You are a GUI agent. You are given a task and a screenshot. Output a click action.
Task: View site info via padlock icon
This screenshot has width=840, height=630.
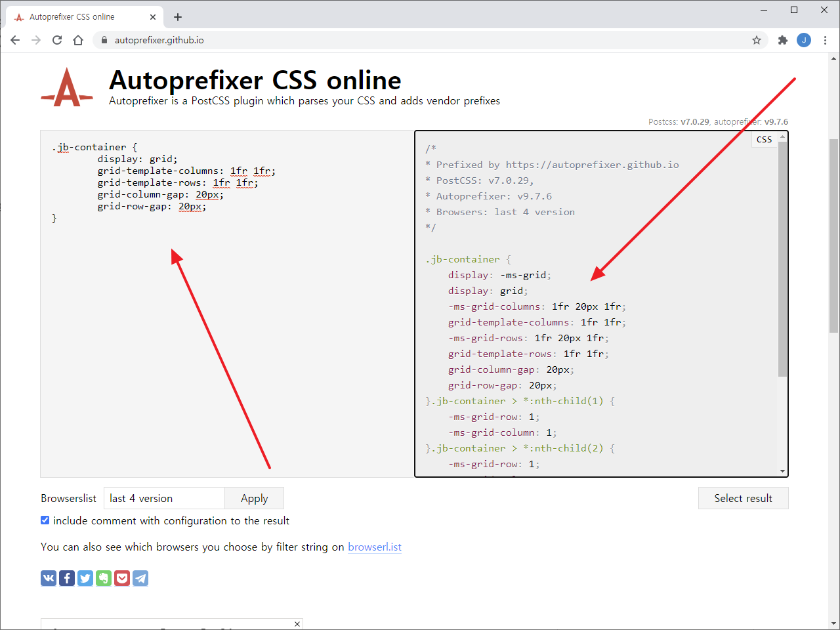coord(104,40)
